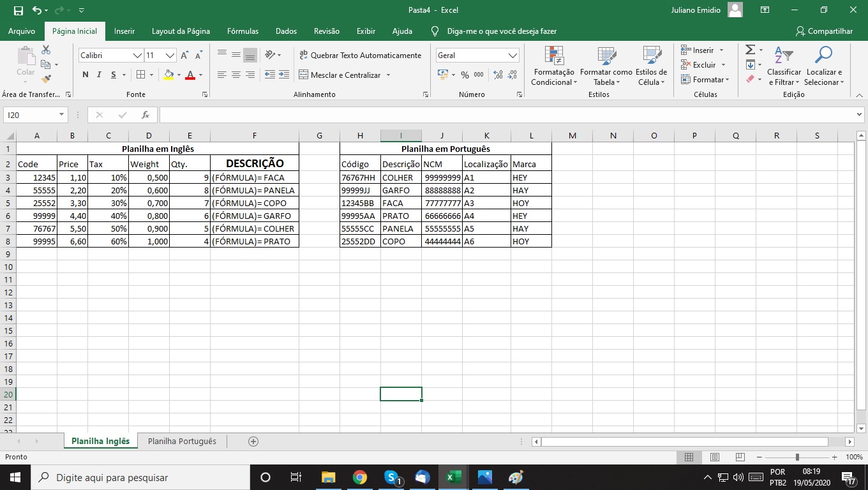Click the Clear eraser icon
This screenshot has width=868, height=490.
[x=750, y=79]
